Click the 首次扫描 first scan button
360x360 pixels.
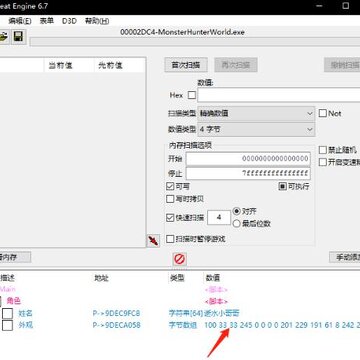pos(186,65)
